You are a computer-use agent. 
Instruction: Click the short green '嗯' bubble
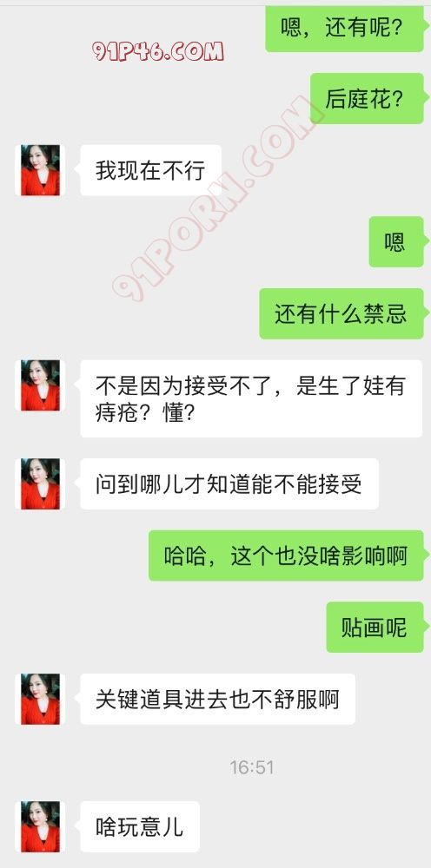coord(397,242)
